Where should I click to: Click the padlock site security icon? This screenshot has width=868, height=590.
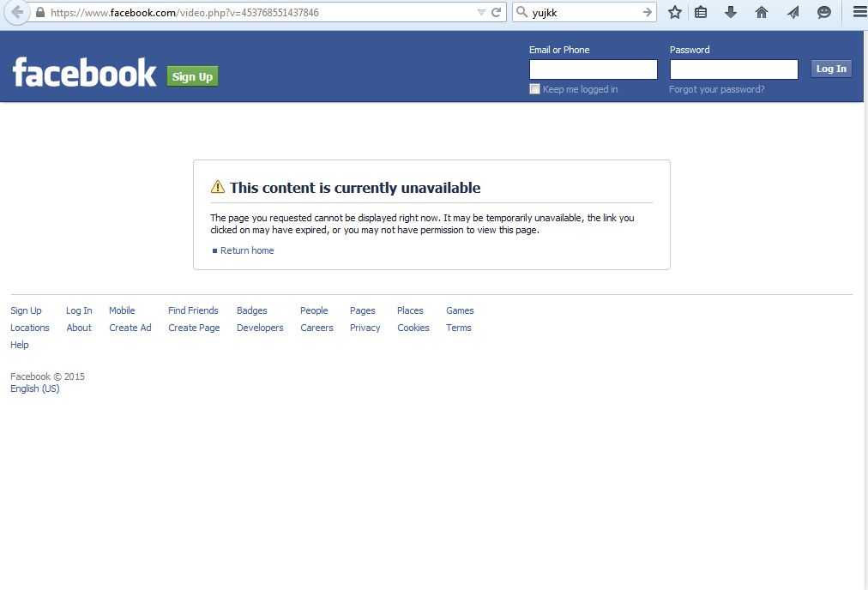[39, 12]
